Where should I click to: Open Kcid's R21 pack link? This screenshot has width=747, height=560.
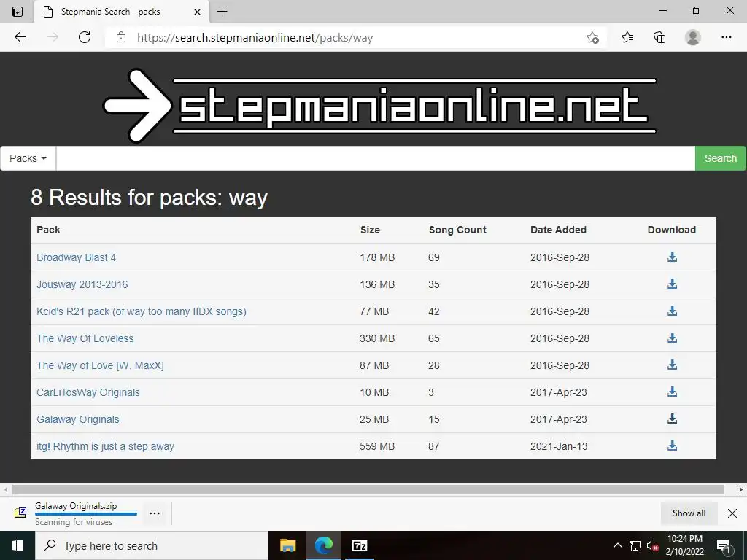click(x=142, y=311)
